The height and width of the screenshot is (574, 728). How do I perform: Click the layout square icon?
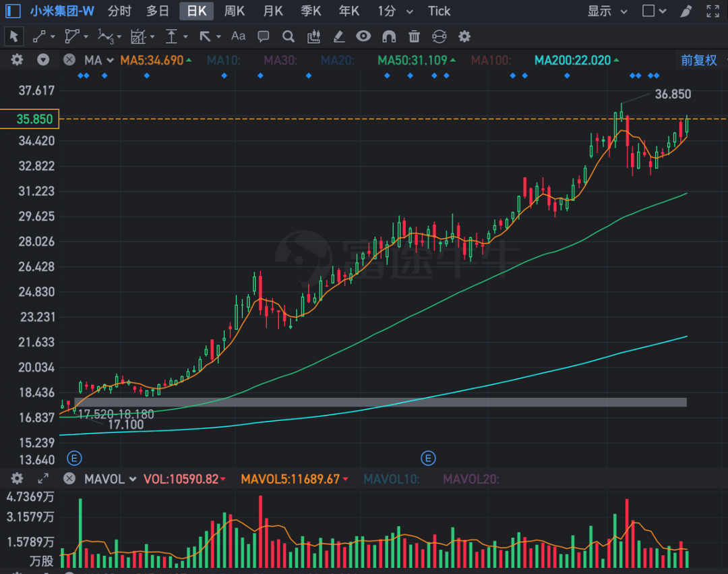pyautogui.click(x=648, y=11)
